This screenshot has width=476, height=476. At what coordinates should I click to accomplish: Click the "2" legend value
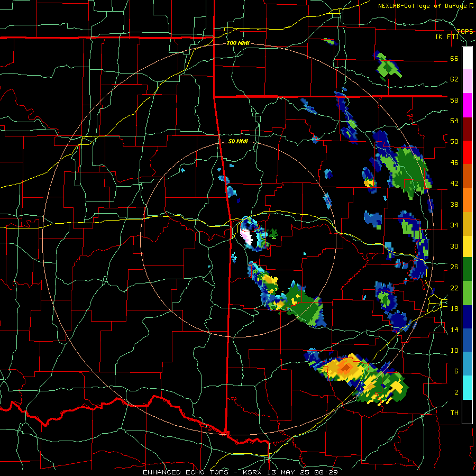[456, 392]
